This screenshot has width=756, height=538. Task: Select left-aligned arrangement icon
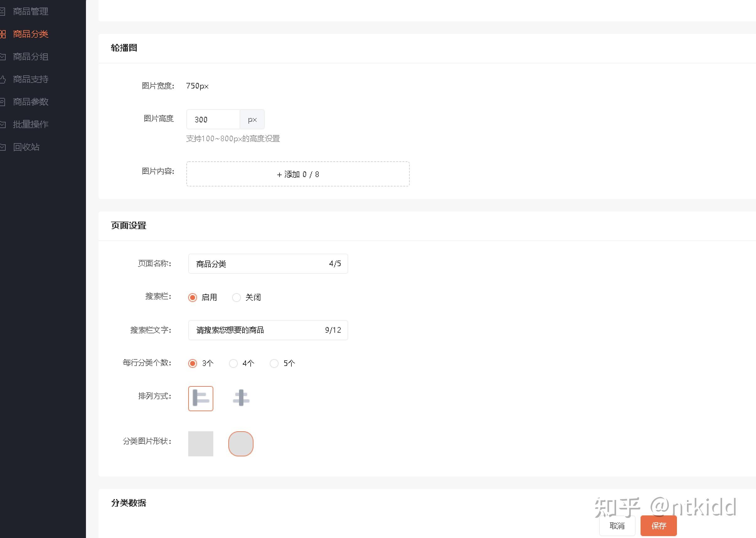(x=200, y=398)
